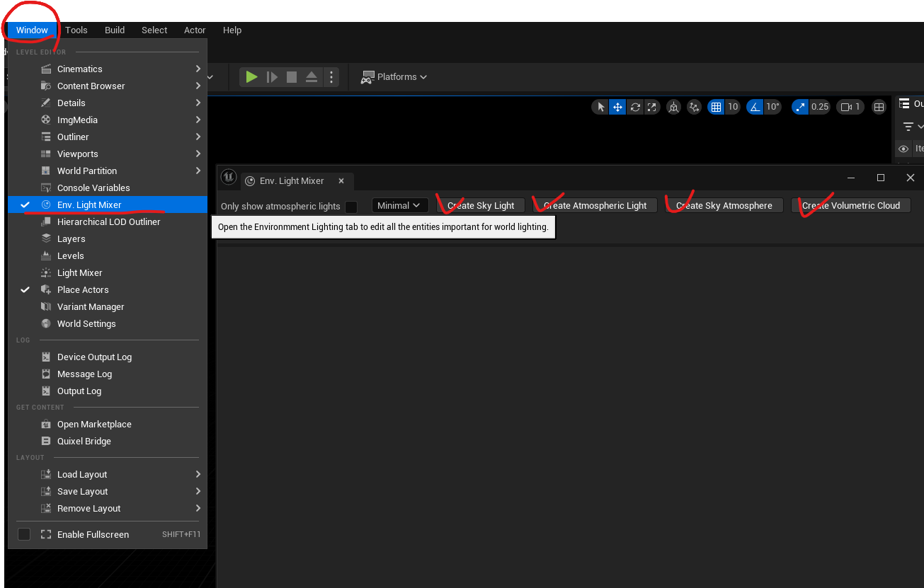Toggle Place Actors panel entry
Viewport: 924px width, 588px height.
coord(108,289)
